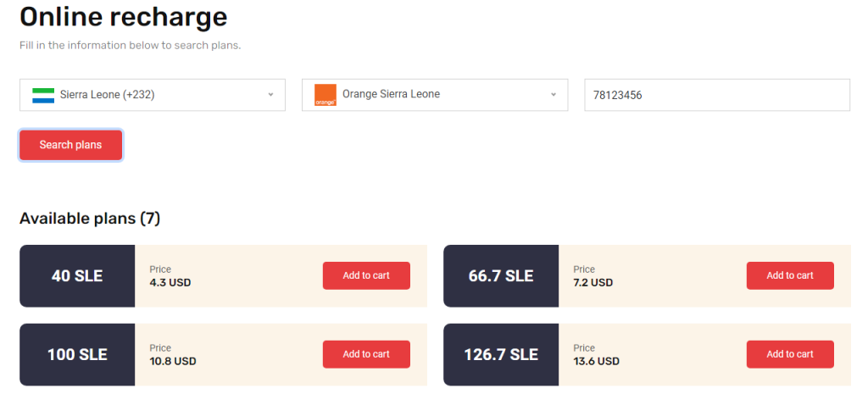Expand the operator dropdown arrow

point(553,95)
